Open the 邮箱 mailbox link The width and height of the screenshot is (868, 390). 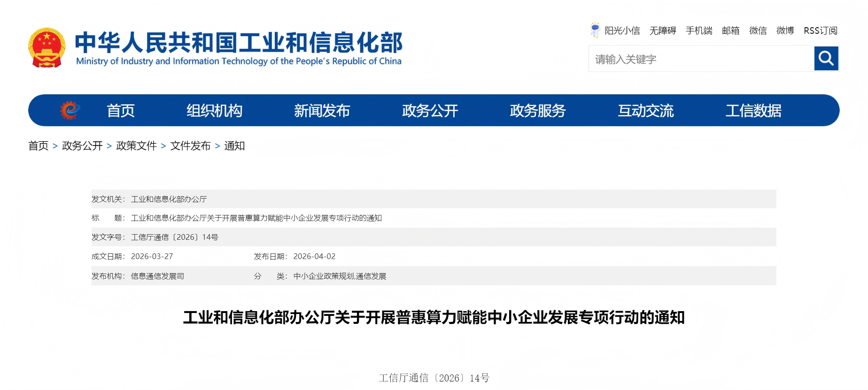click(731, 31)
